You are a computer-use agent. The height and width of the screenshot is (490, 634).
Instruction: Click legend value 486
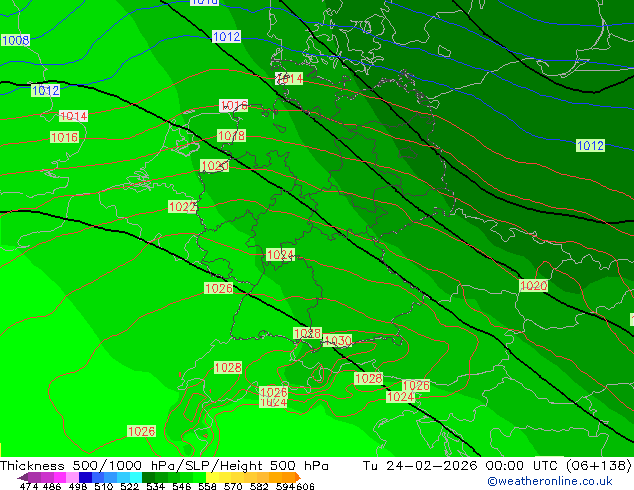tap(52, 486)
